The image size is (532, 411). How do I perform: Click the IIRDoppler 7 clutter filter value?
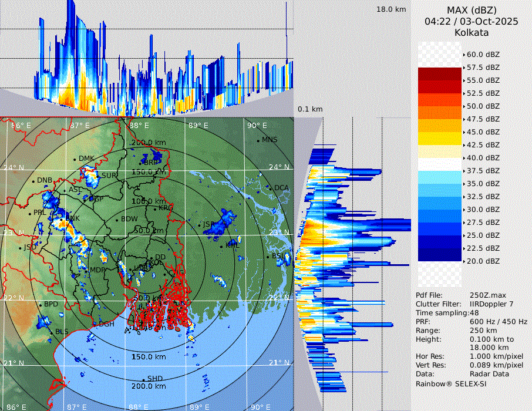click(493, 304)
